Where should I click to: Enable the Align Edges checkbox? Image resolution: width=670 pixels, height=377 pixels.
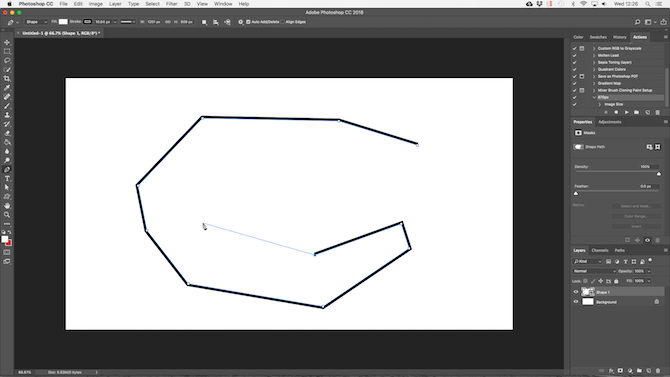pos(282,22)
